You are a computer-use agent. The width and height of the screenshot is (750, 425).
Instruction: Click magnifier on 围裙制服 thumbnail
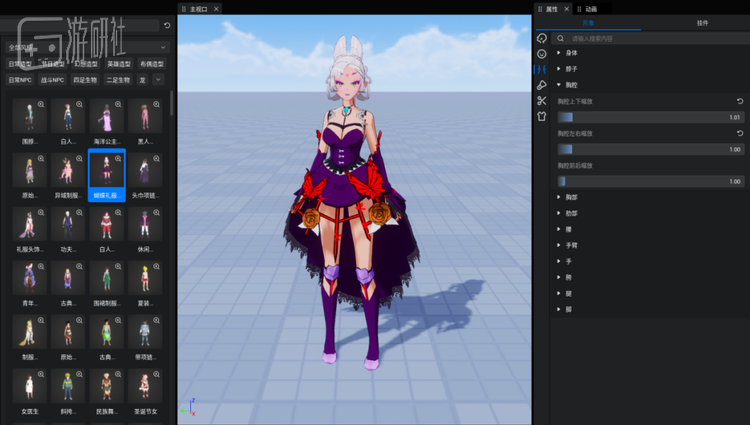click(118, 266)
